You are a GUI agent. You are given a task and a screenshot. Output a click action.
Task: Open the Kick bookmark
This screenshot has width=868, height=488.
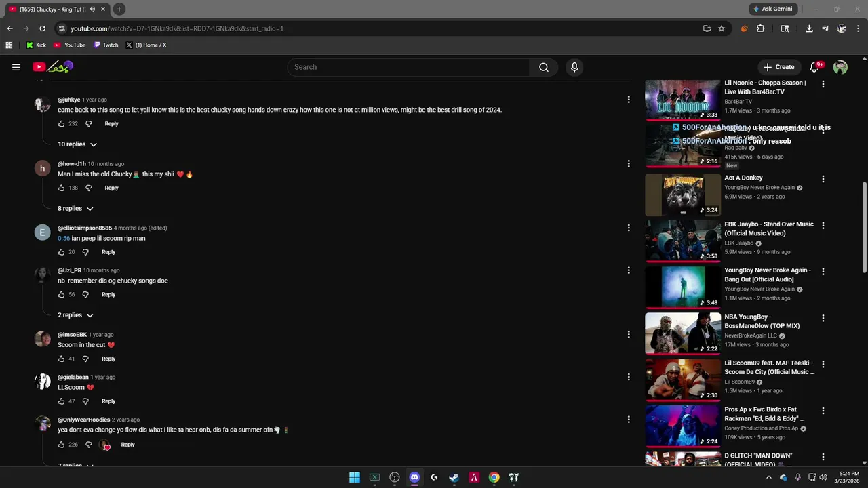[36, 45]
